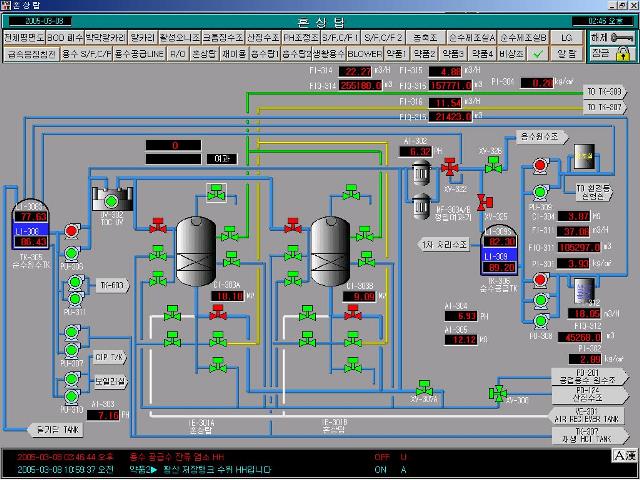Switch to the R/O screen
The width and height of the screenshot is (640, 480).
[x=178, y=53]
